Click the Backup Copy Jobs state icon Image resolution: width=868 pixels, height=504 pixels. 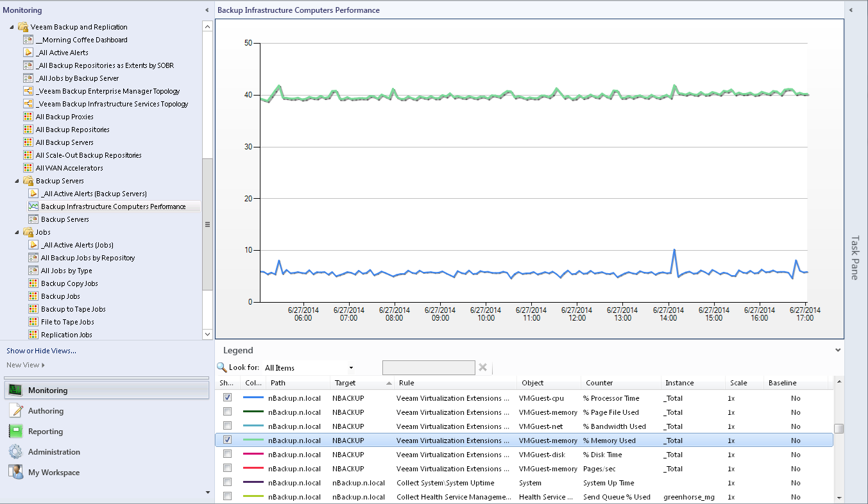[x=33, y=283]
